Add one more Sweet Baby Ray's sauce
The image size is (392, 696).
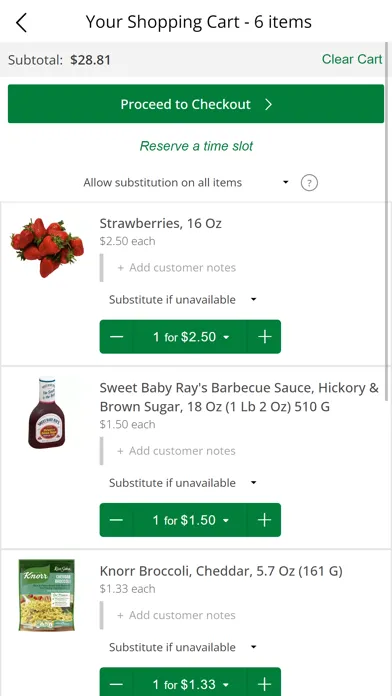tap(264, 520)
